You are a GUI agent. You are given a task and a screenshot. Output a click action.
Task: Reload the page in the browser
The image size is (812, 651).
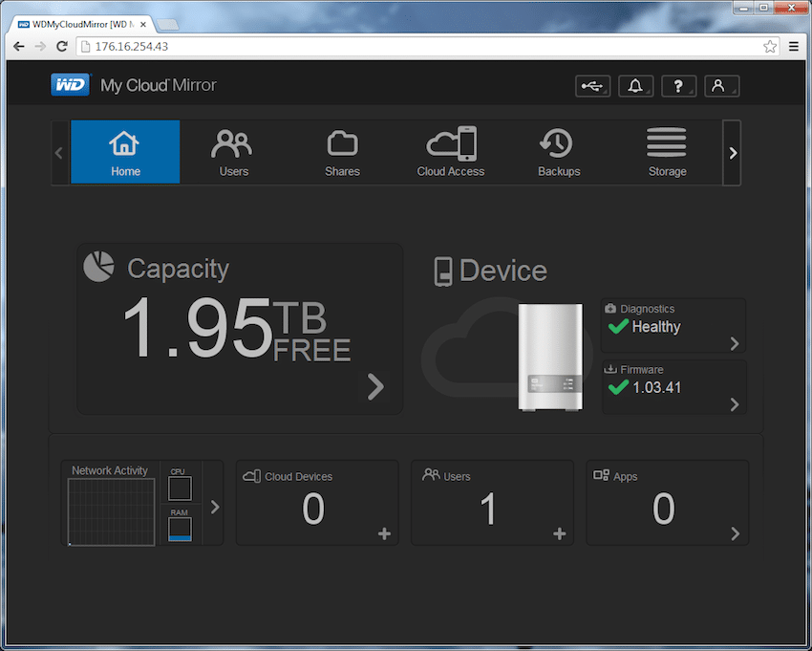pos(62,47)
